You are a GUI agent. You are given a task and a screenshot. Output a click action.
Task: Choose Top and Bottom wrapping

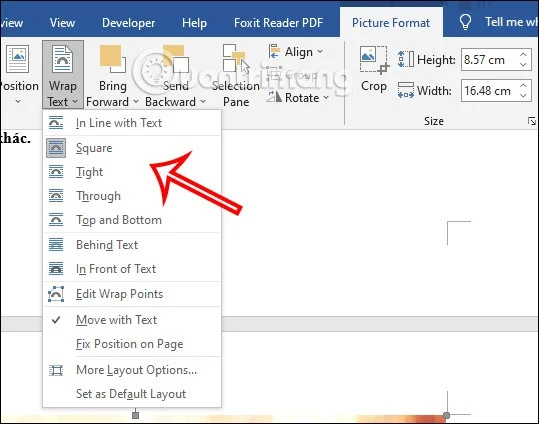coord(132,220)
